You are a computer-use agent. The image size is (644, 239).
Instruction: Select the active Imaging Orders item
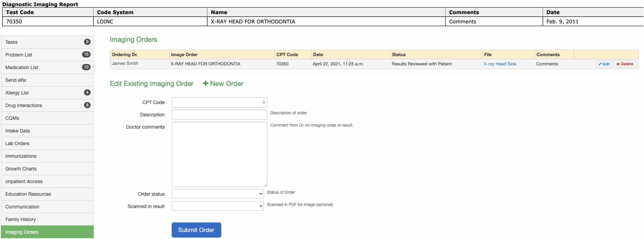(x=47, y=232)
